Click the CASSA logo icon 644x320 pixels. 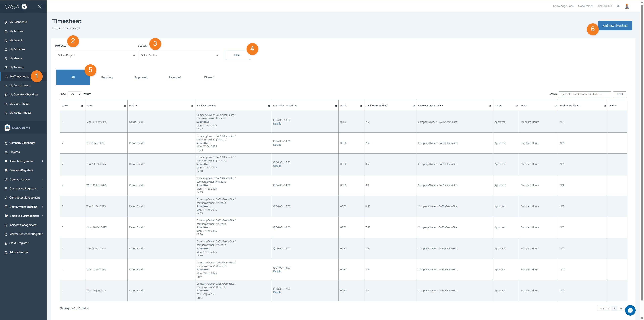(24, 7)
